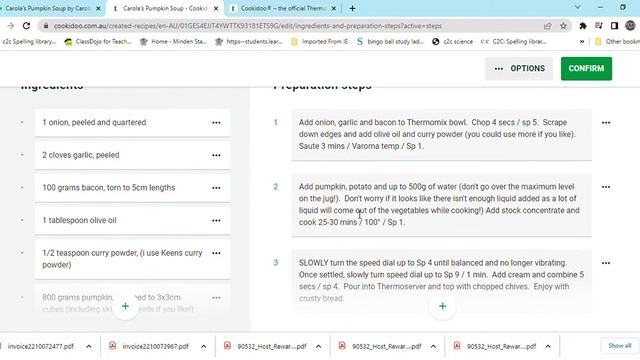The height and width of the screenshot is (360, 640).
Task: Open https--students.lear bookmark
Action: [249, 42]
